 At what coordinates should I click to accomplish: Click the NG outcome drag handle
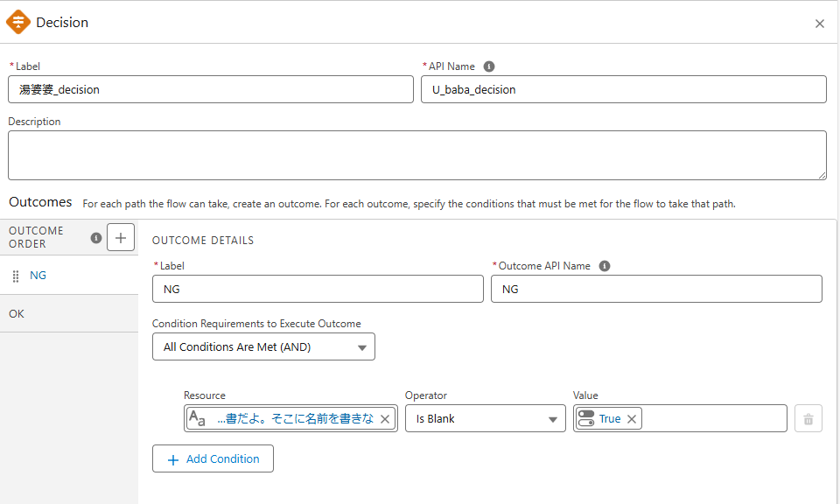(x=15, y=276)
